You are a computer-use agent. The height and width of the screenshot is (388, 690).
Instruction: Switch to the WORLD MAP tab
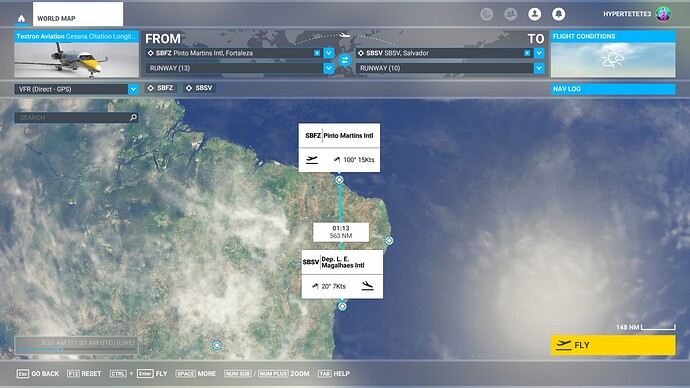[x=78, y=14]
